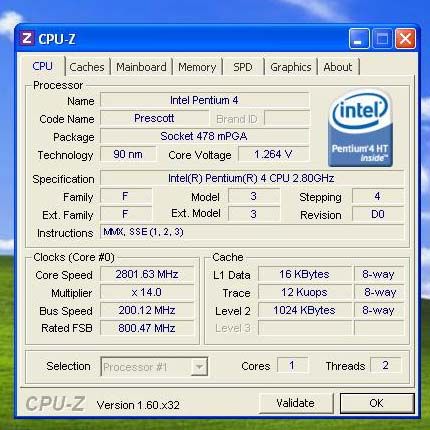Click the Socket 478 mPGA package value

coord(204,136)
